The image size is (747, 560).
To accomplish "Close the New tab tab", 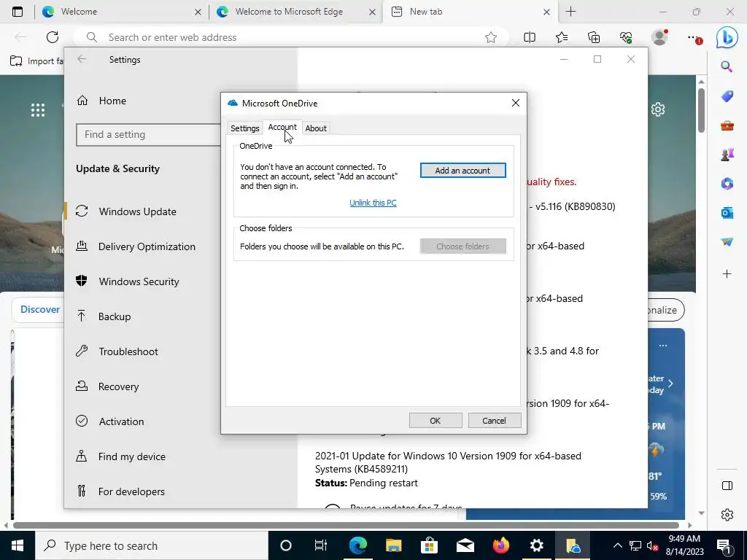I will 547,12.
